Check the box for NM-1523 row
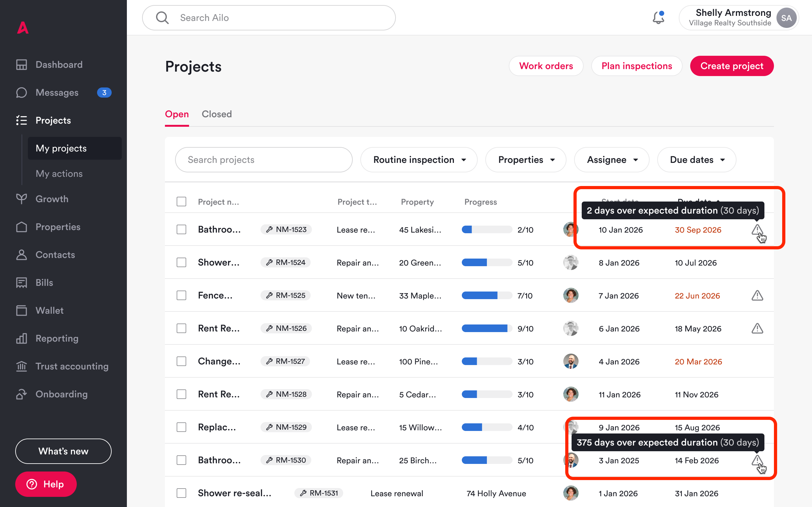 coord(181,230)
